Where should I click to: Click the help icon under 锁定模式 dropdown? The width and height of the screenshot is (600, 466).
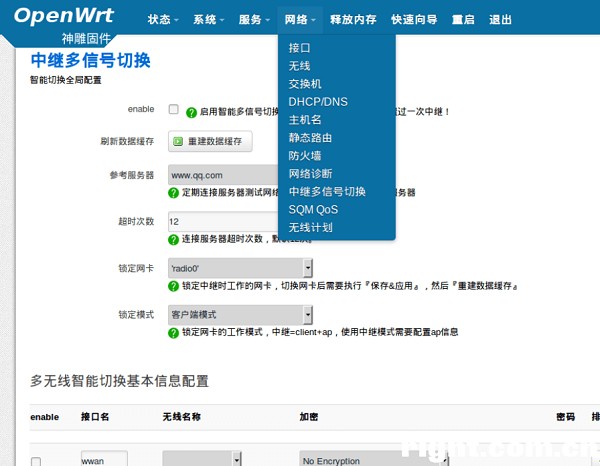point(173,333)
